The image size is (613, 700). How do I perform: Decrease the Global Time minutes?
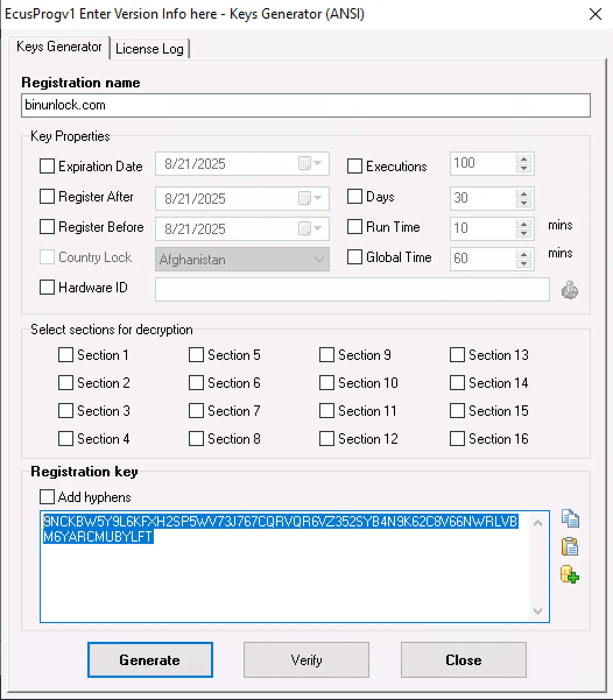523,263
